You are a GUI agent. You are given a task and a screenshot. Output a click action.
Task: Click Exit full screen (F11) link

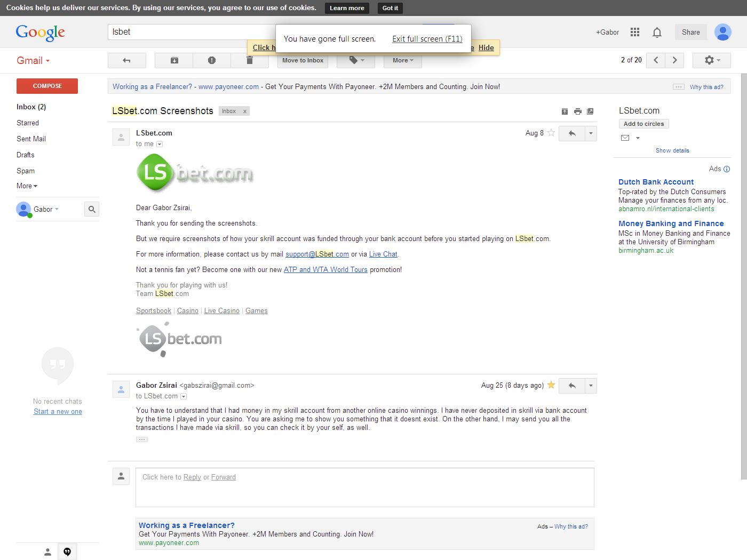pyautogui.click(x=427, y=38)
